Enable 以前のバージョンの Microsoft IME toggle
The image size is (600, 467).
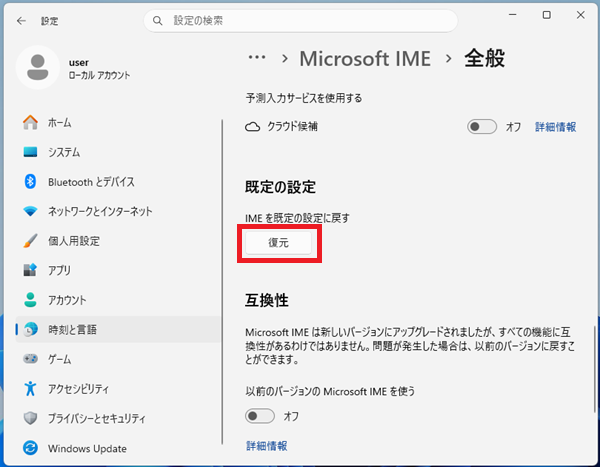click(260, 415)
